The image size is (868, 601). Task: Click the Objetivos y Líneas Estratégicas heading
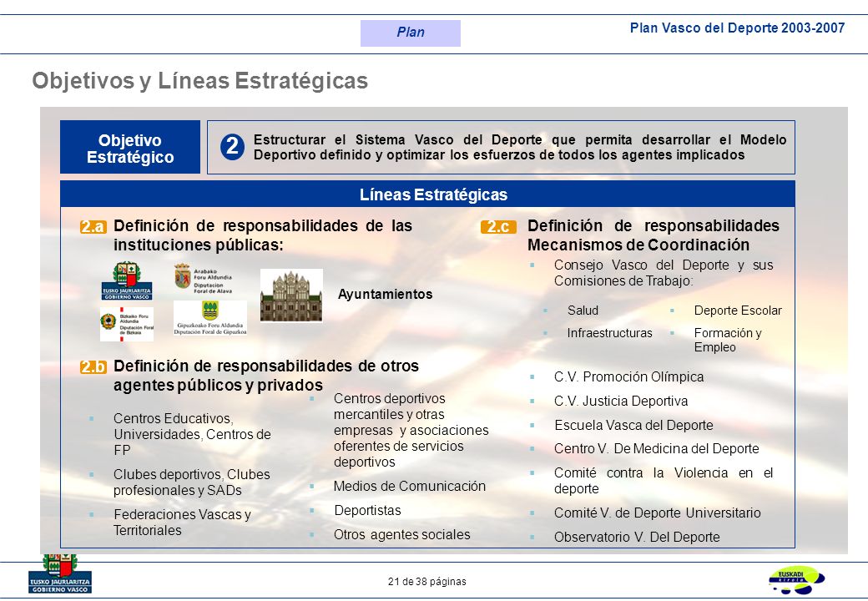coord(199,81)
